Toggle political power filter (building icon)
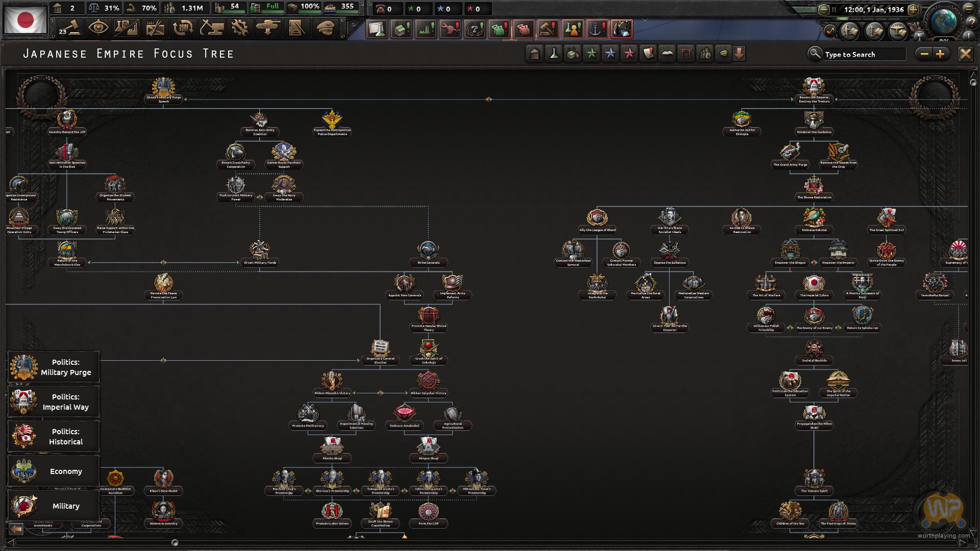 point(535,54)
